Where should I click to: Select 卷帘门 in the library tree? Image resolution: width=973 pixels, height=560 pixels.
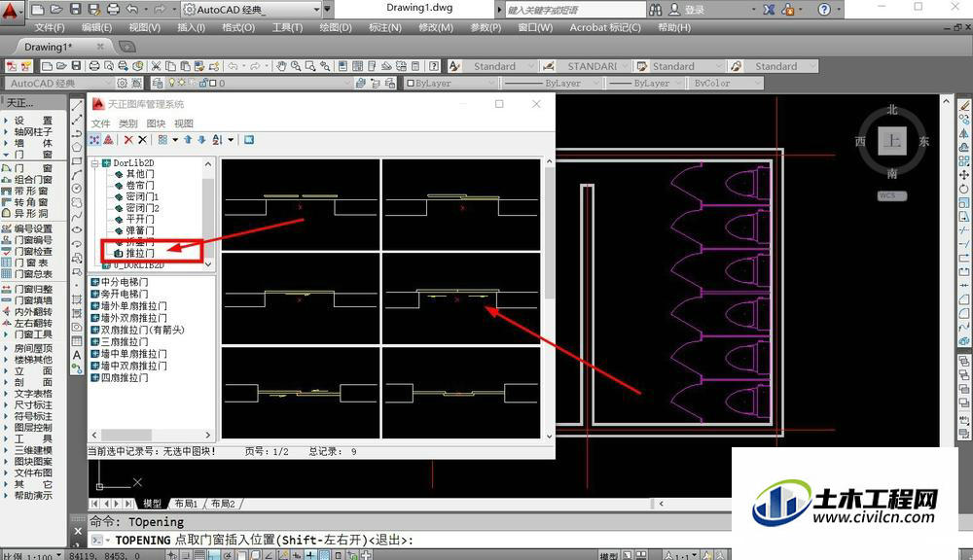click(x=140, y=185)
